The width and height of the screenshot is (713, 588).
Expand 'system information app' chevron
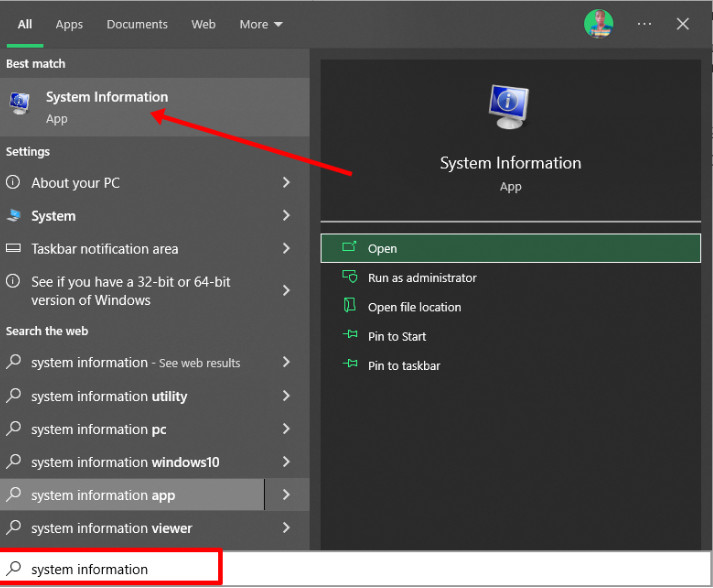(286, 494)
